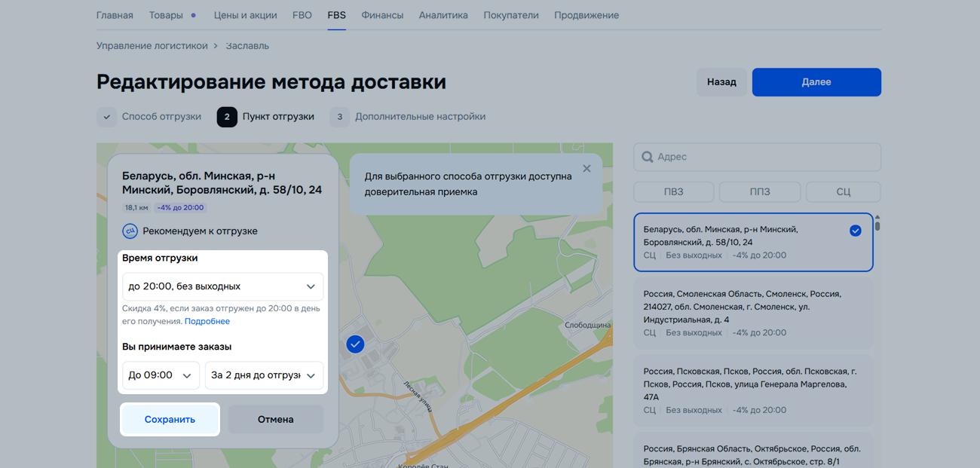Open the shipment time dropdown

pyautogui.click(x=222, y=286)
